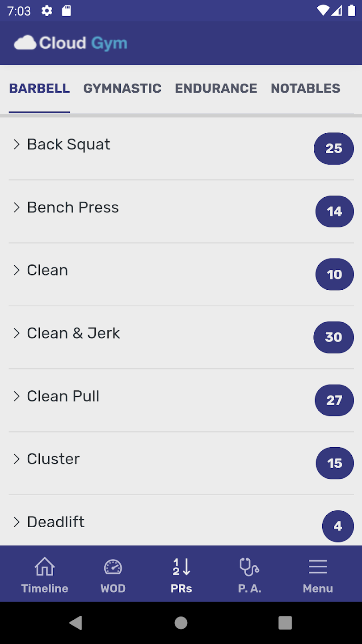The height and width of the screenshot is (644, 362).
Task: Open the WOD gauge icon
Action: pos(113,567)
